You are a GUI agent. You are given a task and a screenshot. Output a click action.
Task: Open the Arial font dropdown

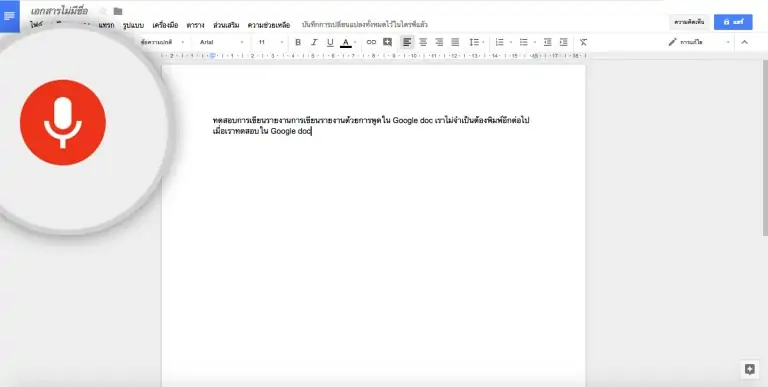click(221, 43)
